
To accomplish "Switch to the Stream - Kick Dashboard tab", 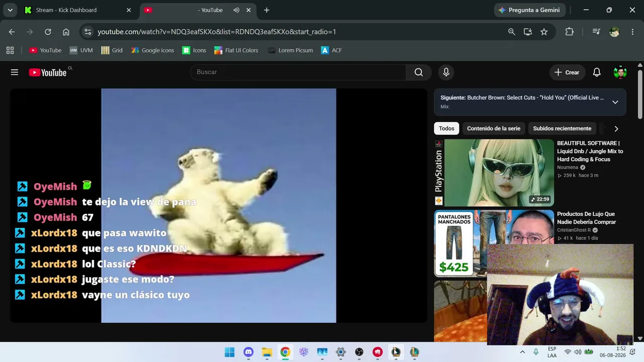I will click(x=78, y=10).
